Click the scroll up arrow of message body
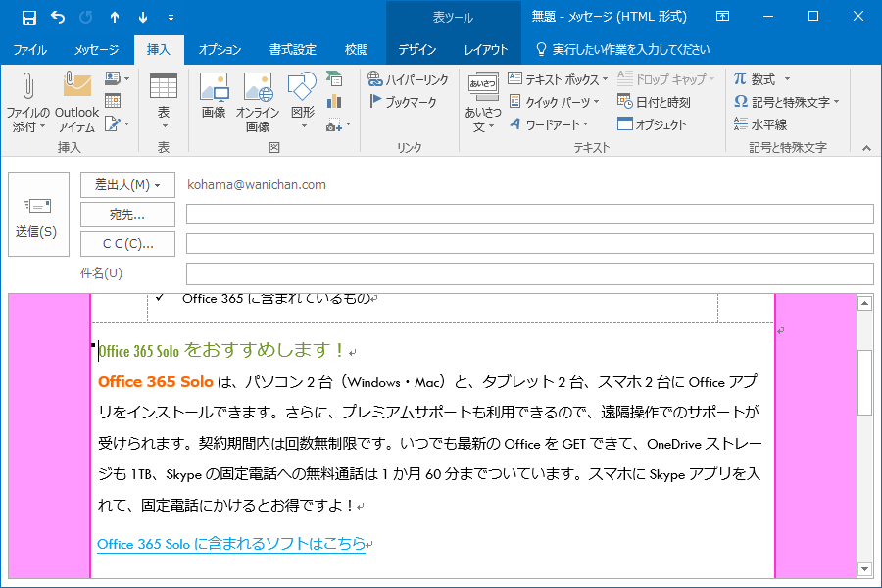This screenshot has width=882, height=588. (864, 304)
